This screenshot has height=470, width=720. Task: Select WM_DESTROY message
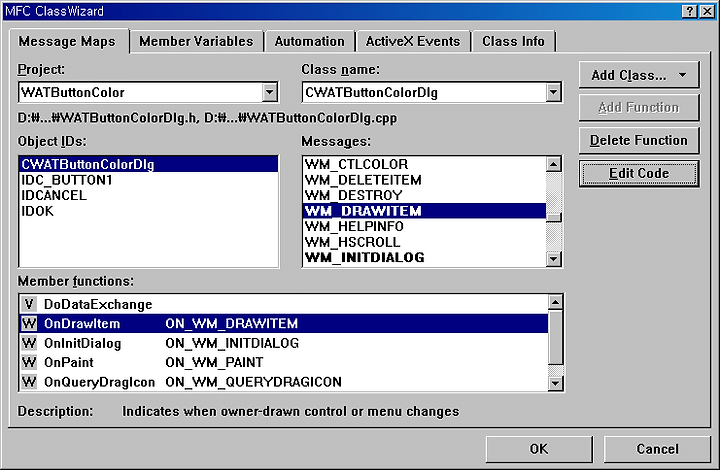tap(425, 196)
